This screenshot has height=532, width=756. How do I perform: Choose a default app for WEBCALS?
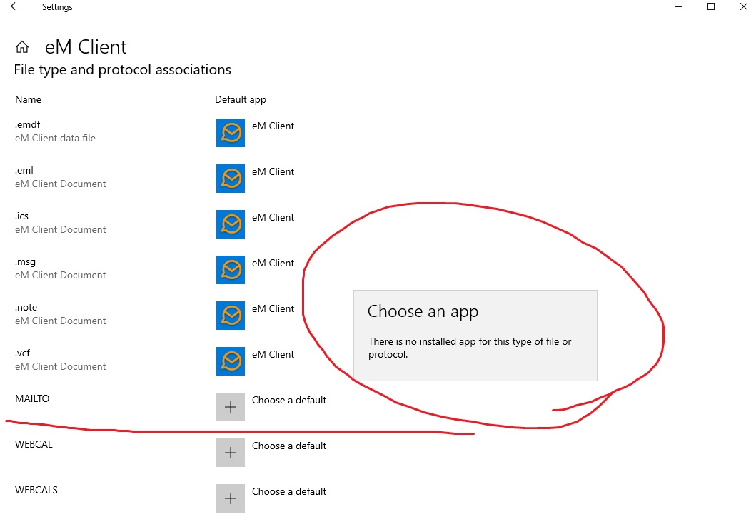(289, 491)
